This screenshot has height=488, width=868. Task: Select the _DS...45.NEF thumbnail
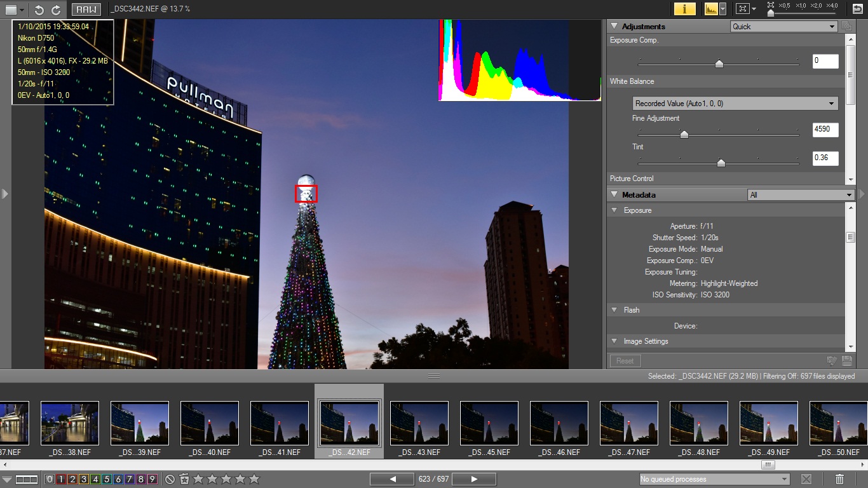(489, 423)
